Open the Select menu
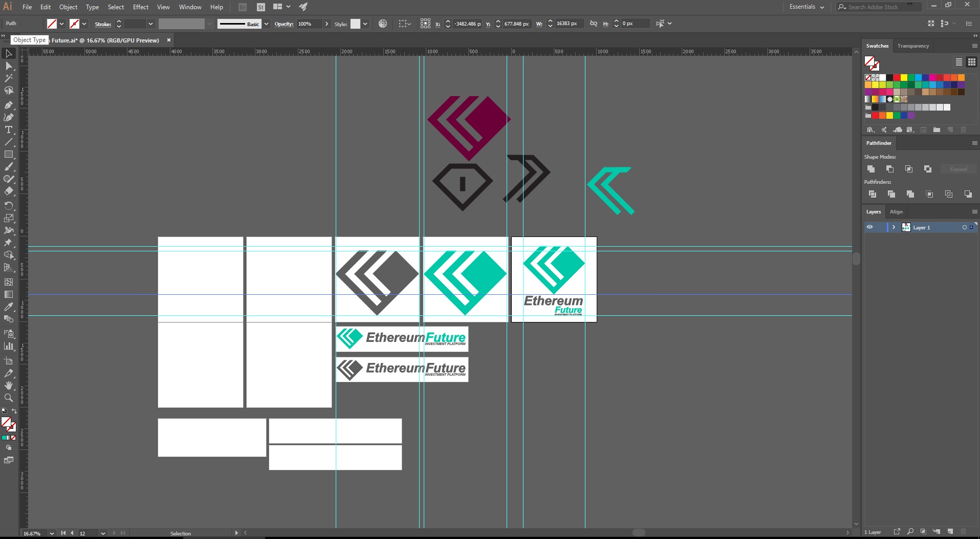 116,7
